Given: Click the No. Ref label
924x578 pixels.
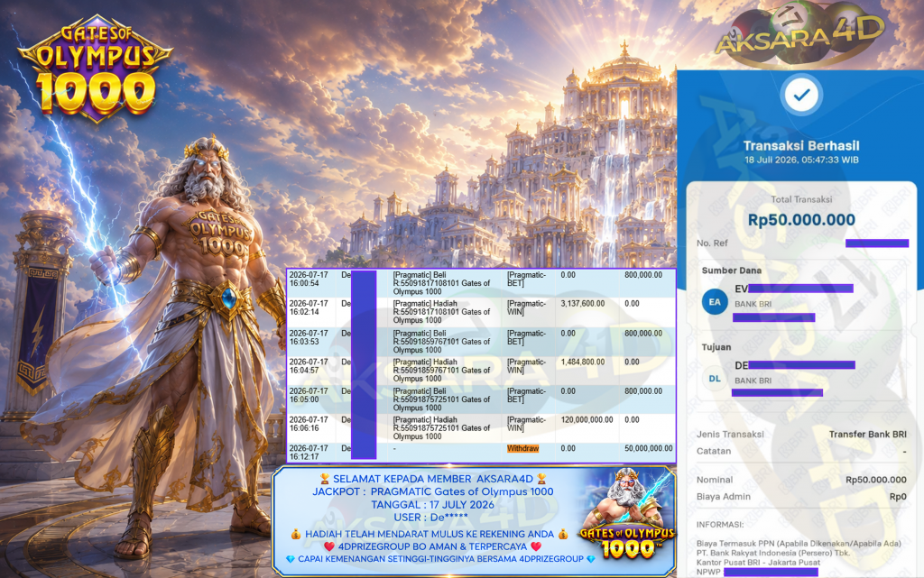Looking at the screenshot, I should pos(712,243).
